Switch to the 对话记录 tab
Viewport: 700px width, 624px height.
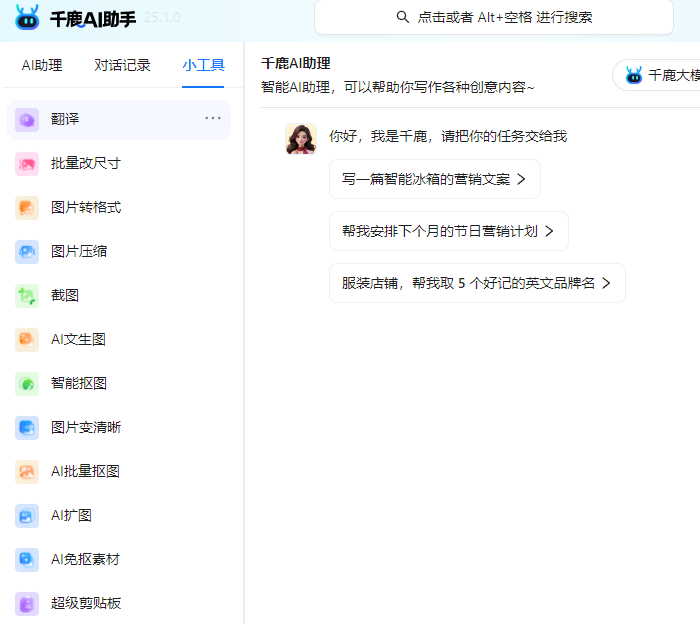(122, 65)
